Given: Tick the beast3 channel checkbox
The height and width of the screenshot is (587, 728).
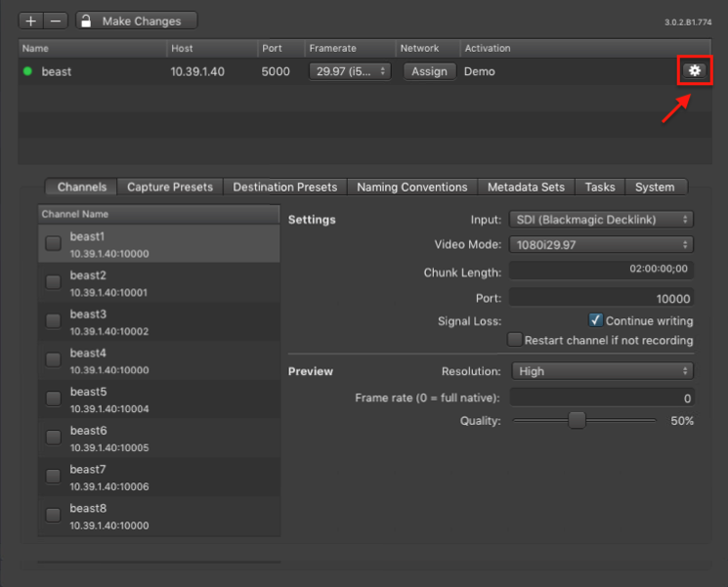Looking at the screenshot, I should coord(53,320).
